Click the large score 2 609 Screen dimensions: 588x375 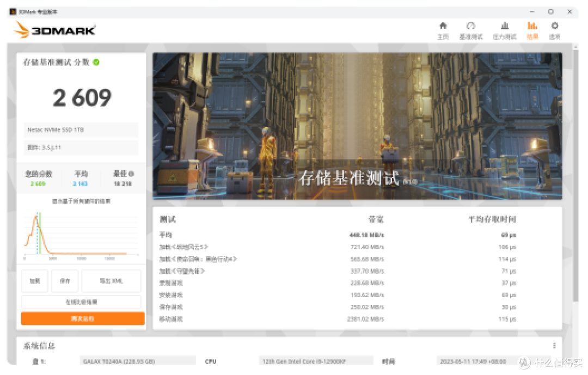click(x=82, y=98)
